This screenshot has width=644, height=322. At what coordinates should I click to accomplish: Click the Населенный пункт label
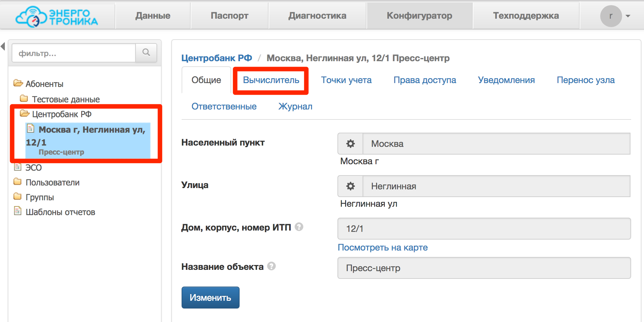[223, 142]
